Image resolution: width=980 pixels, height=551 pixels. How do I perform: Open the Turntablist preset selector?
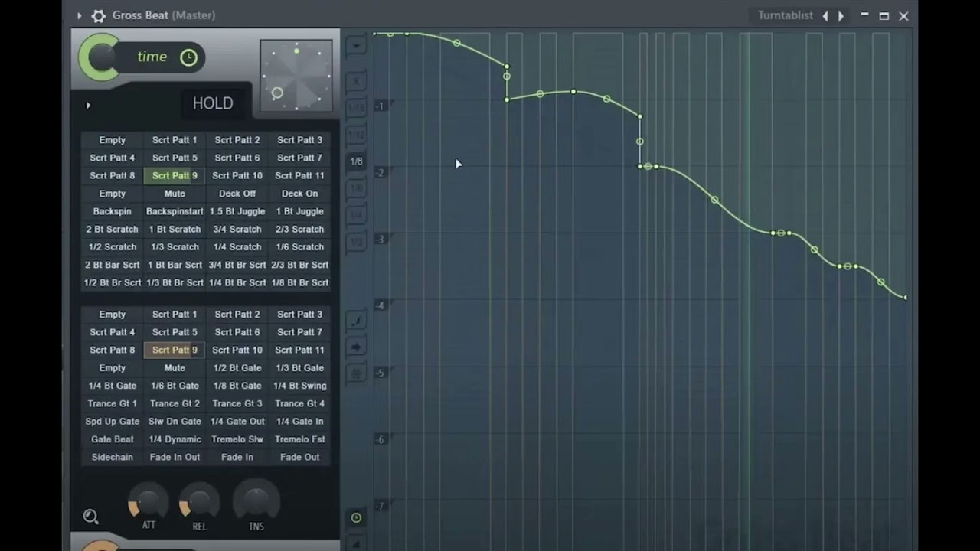785,15
